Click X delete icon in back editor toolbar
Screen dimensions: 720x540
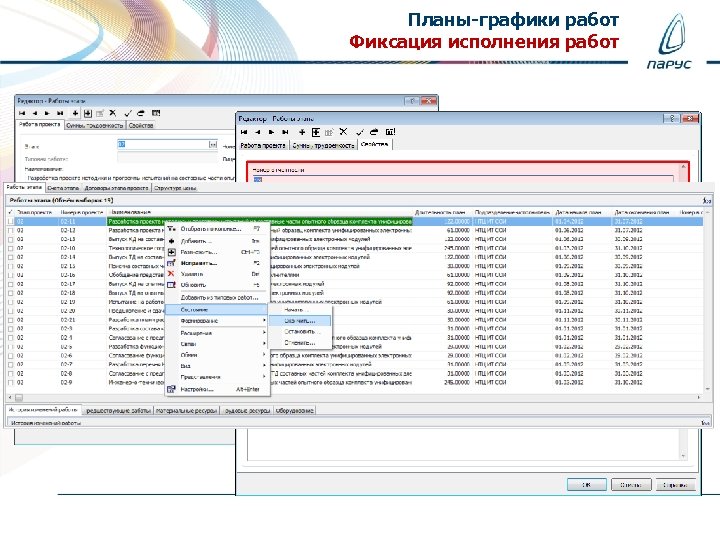point(113,113)
